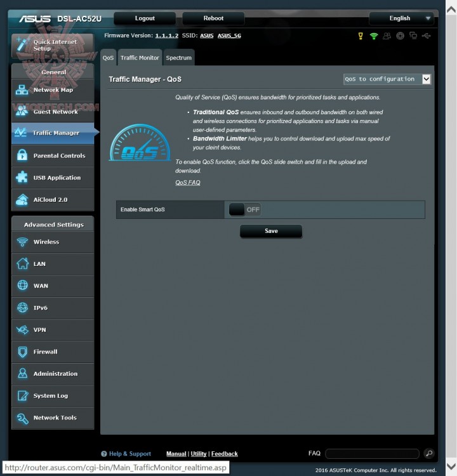The width and height of the screenshot is (457, 476).
Task: Click the scrollbar up arrow
Action: pos(451,10)
